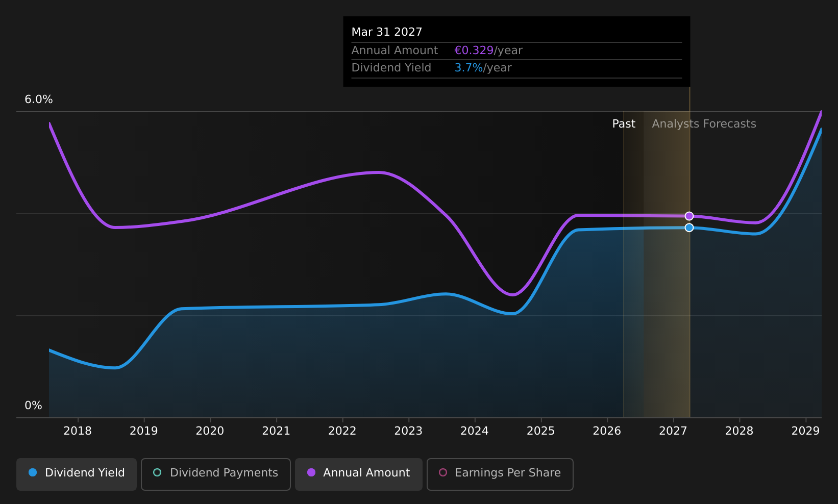Click the Analysts Forecasts region label

[704, 124]
